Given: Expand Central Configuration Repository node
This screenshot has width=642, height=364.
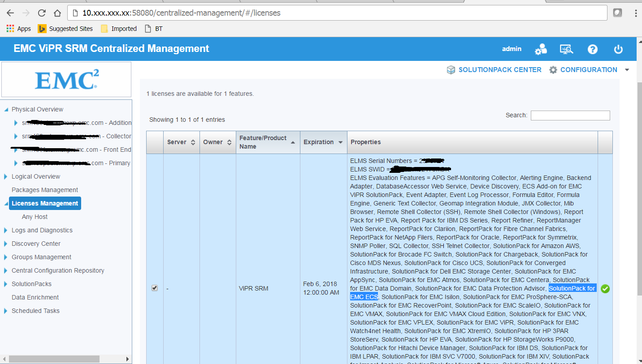Looking at the screenshot, I should [x=6, y=270].
